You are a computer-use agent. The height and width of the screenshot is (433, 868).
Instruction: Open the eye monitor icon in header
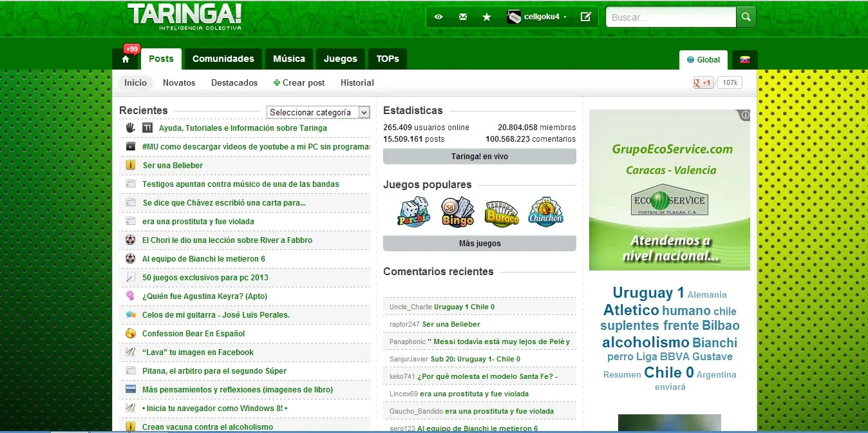[x=439, y=17]
